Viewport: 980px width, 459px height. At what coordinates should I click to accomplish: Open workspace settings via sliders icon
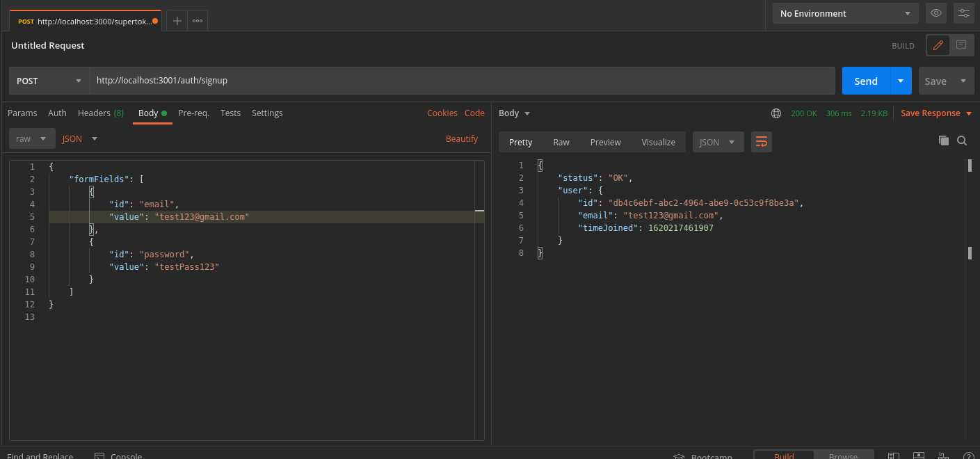[x=964, y=13]
